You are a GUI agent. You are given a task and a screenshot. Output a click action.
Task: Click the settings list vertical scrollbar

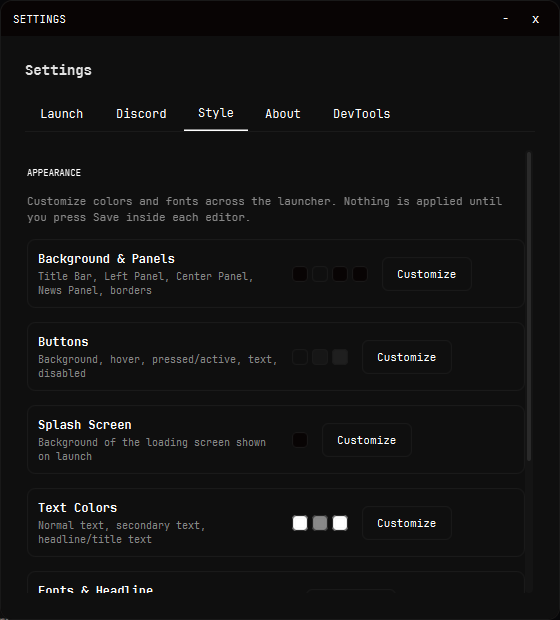(529, 306)
